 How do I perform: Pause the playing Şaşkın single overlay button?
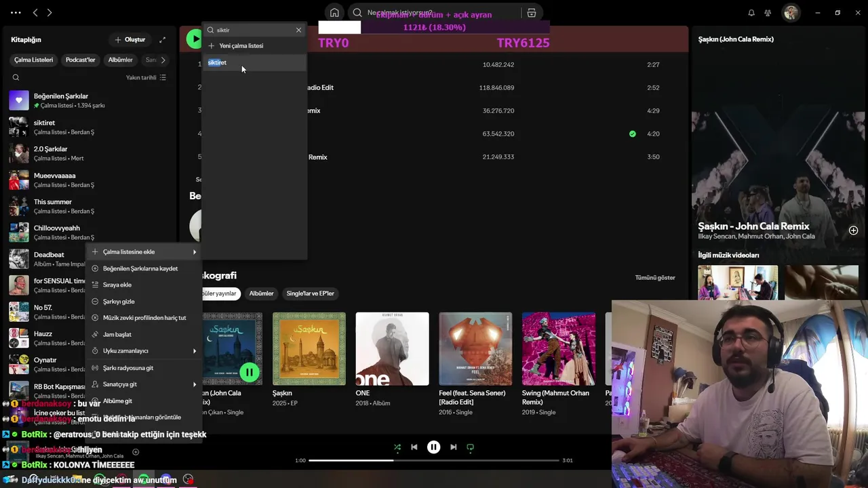click(x=250, y=372)
